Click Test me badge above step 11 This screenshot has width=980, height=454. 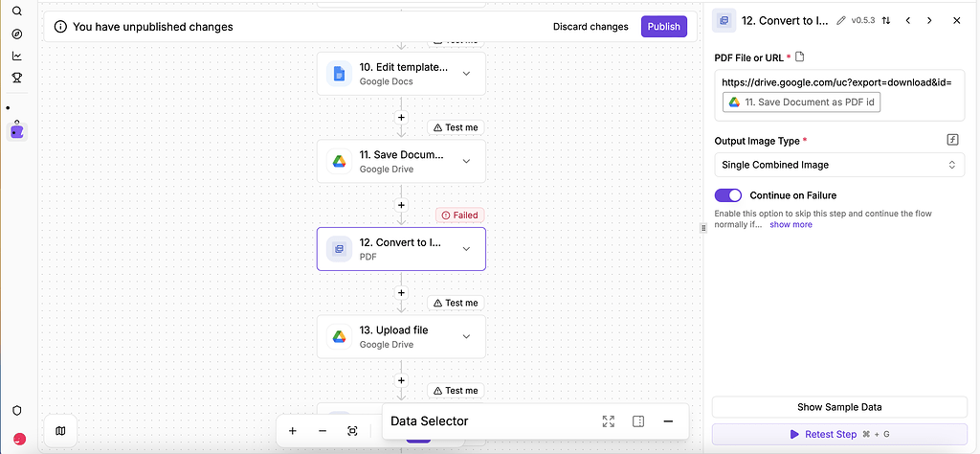[x=456, y=127]
